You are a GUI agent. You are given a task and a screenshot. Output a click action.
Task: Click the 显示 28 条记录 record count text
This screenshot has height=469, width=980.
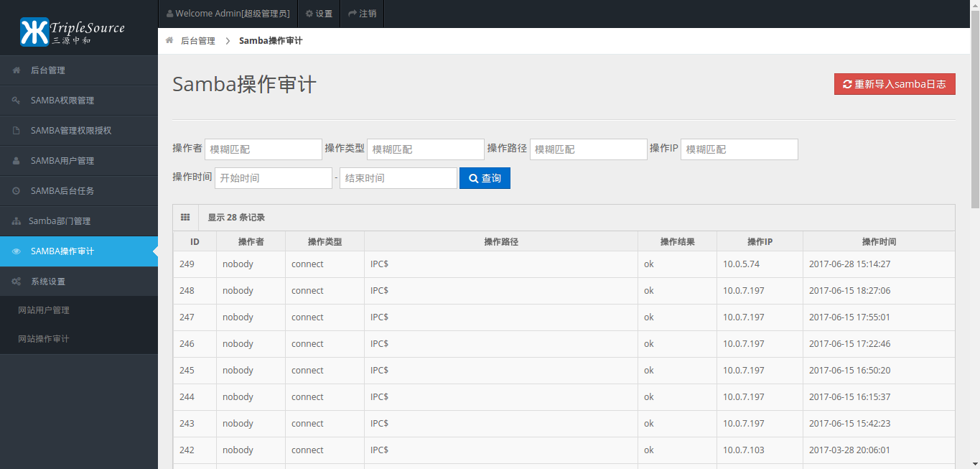236,218
